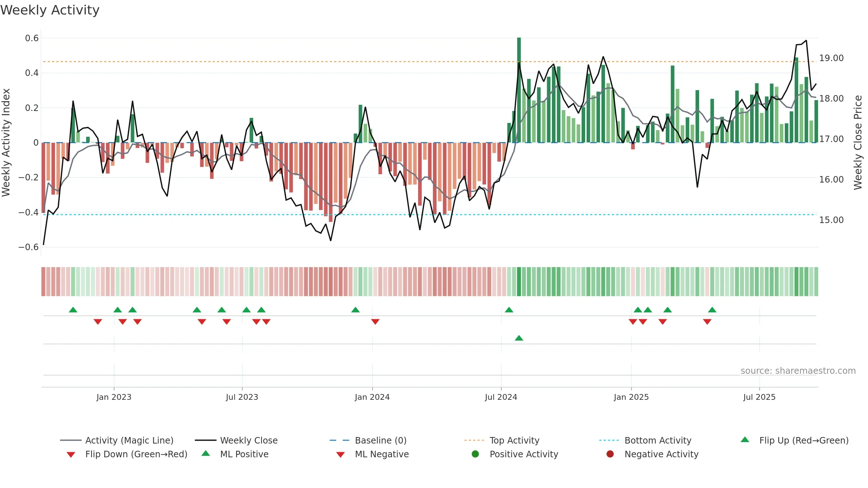The width and height of the screenshot is (868, 488).
Task: Click the flip-down marker just after Jan 2024
Action: (x=375, y=322)
